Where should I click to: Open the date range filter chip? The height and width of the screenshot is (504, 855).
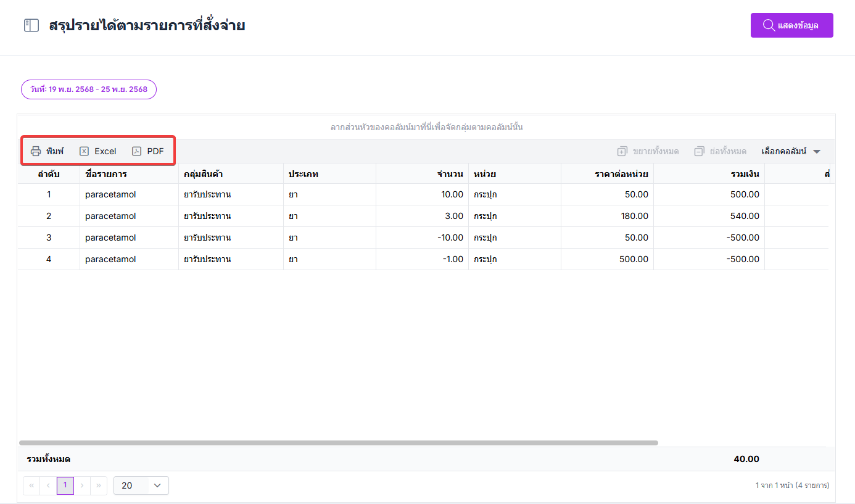(x=89, y=89)
